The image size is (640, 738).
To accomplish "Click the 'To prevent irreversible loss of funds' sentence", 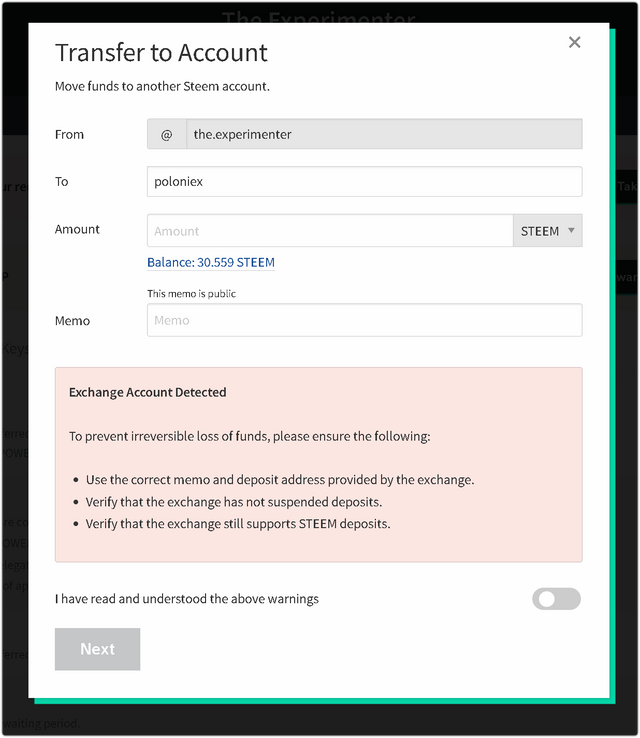I will coord(249,436).
